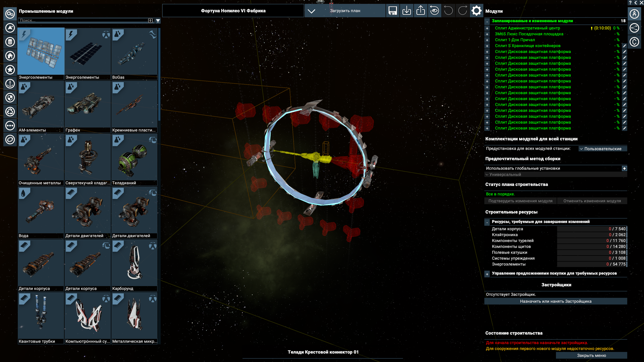The height and width of the screenshot is (362, 644).
Task: Click the save construction plan floppy icon
Action: click(392, 11)
